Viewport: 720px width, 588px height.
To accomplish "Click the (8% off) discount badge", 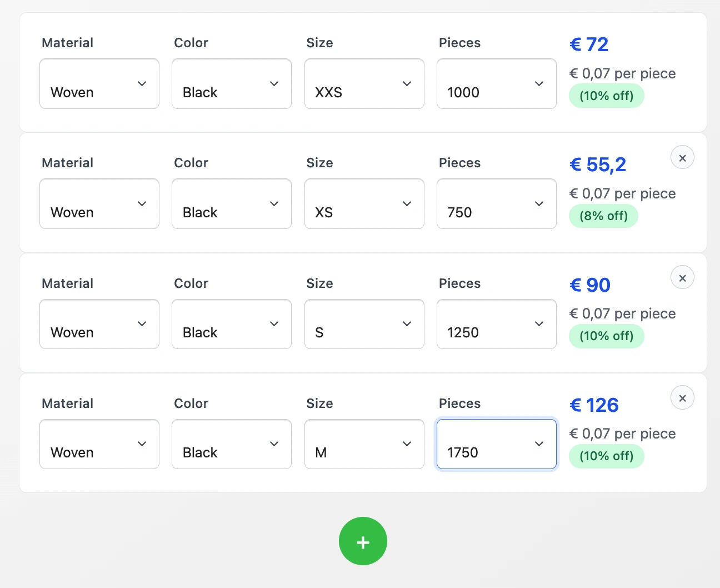I will pyautogui.click(x=603, y=216).
